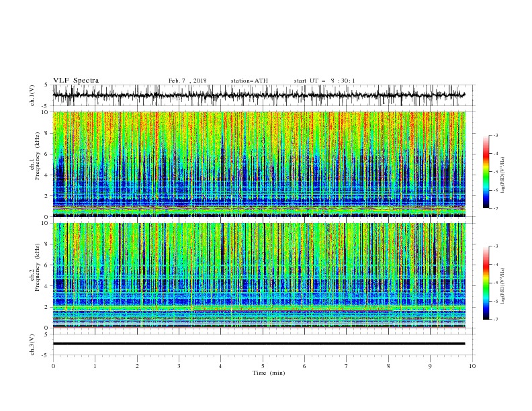Click the "10" kHz tick of ch.2 spectrogram
Screen dimensions: 532x411
[46, 223]
